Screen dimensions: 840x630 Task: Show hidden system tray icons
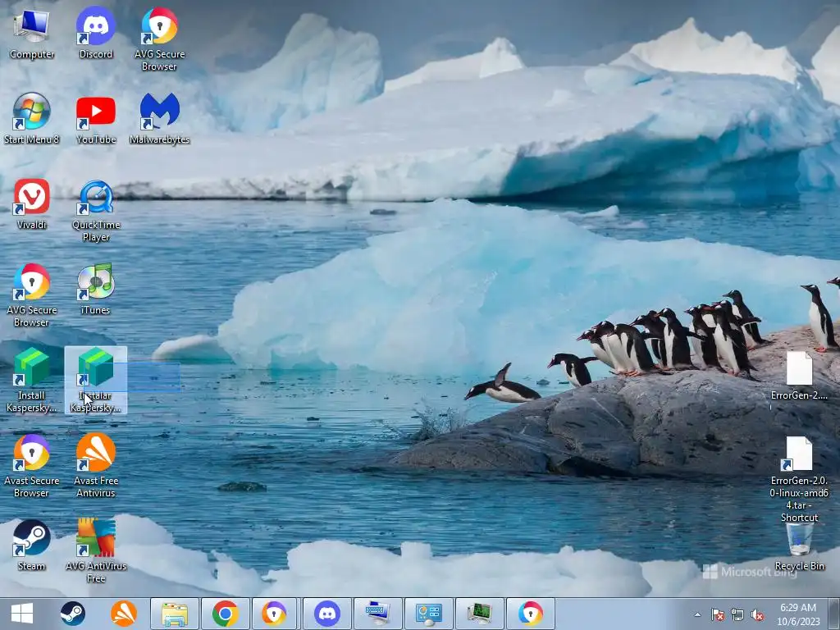pyautogui.click(x=697, y=614)
